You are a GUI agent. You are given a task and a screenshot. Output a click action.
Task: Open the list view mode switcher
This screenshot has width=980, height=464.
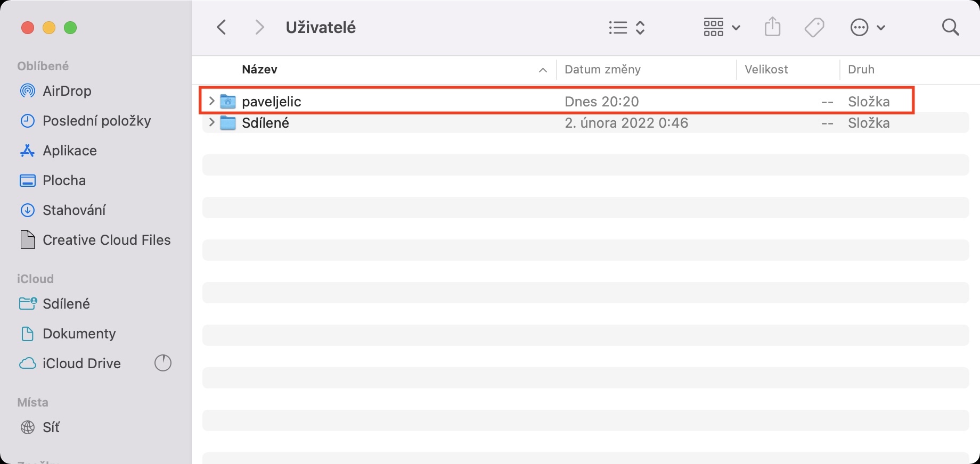click(x=627, y=27)
